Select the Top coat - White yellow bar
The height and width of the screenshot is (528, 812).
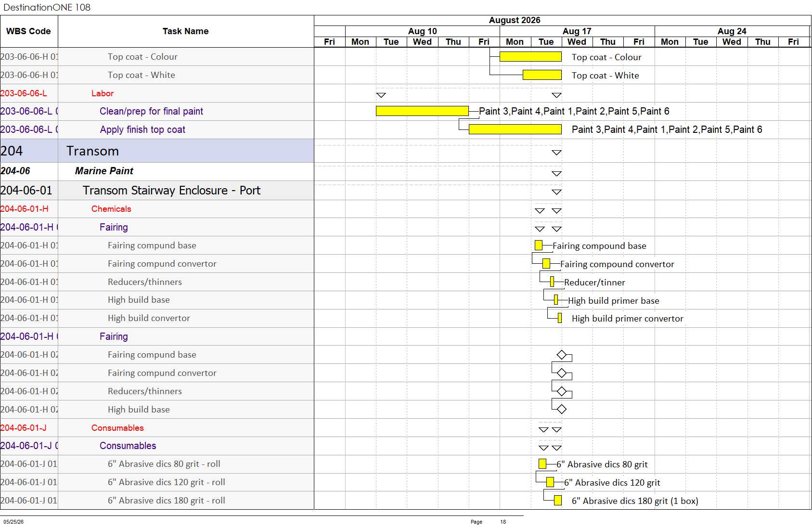(542, 75)
